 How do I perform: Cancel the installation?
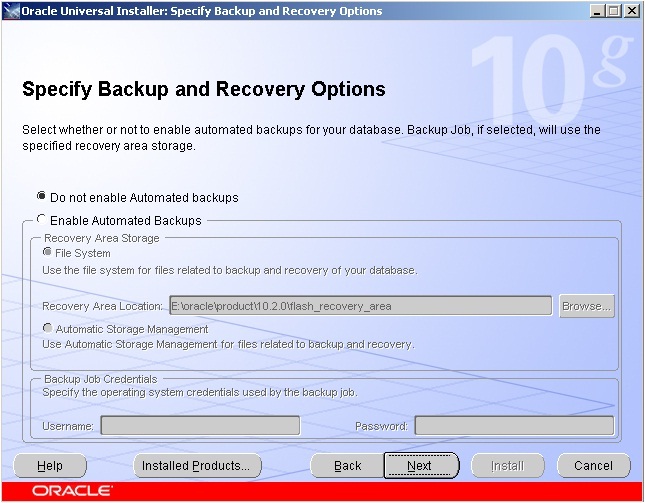593,466
